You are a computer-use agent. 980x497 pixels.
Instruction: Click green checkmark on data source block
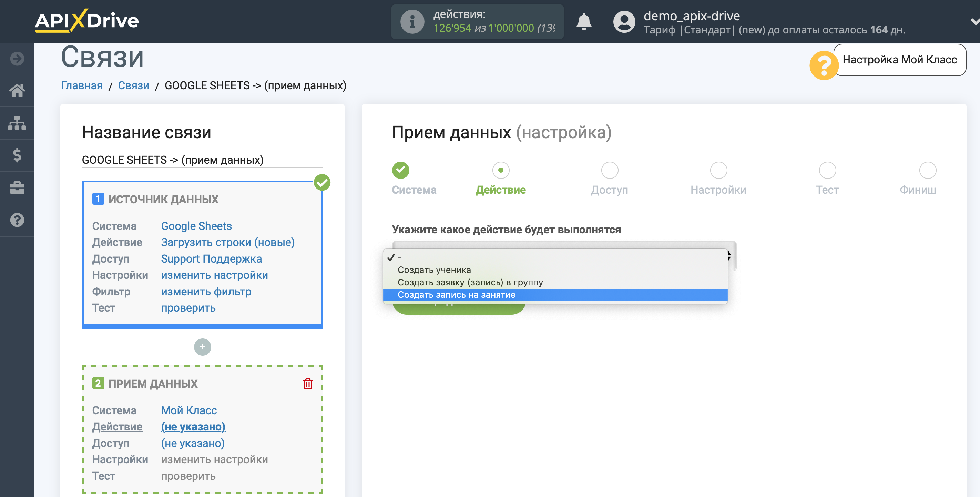pos(322,182)
